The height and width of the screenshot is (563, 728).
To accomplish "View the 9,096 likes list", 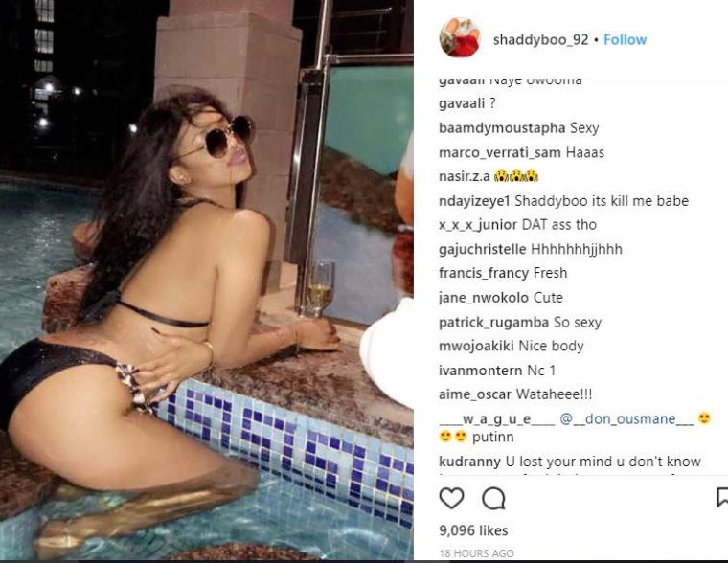I will pos(473,530).
